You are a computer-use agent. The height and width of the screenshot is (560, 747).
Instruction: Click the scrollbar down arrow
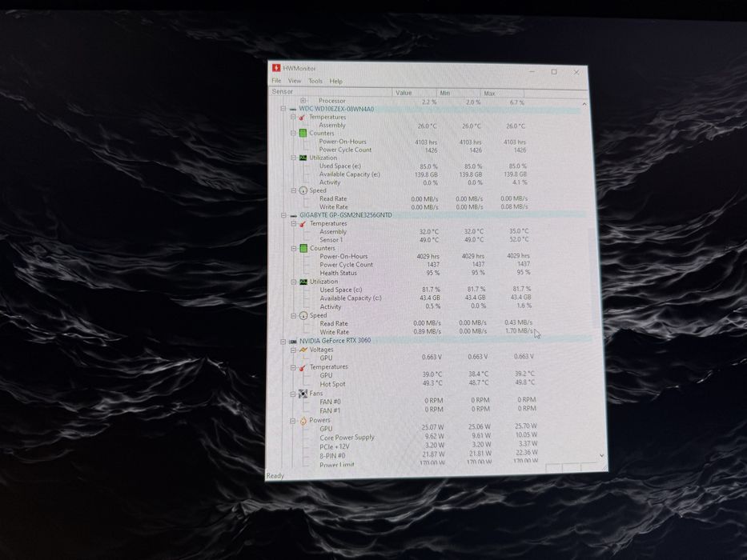tap(602, 456)
